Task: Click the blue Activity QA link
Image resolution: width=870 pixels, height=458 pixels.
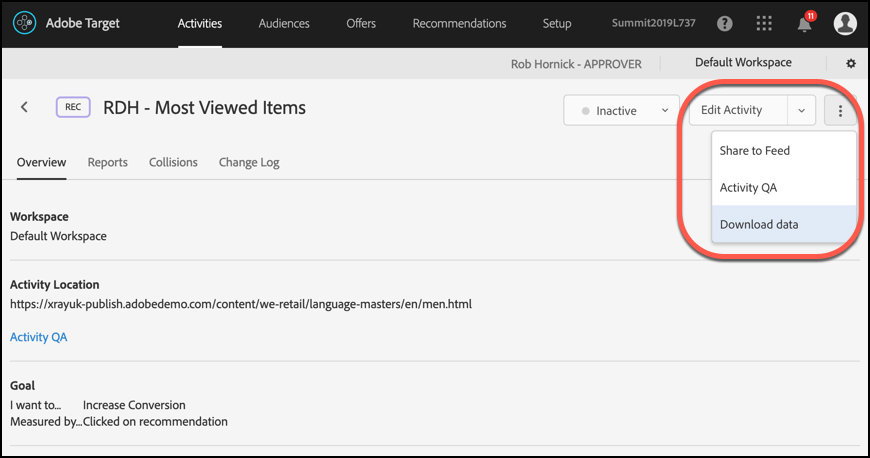Action: (38, 337)
